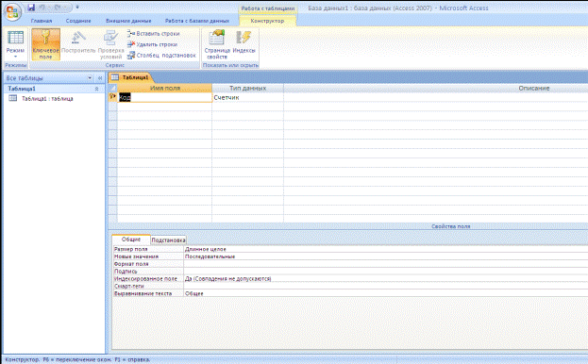
Task: Open the Quick Access Toolbar customize arrow
Action: (77, 8)
